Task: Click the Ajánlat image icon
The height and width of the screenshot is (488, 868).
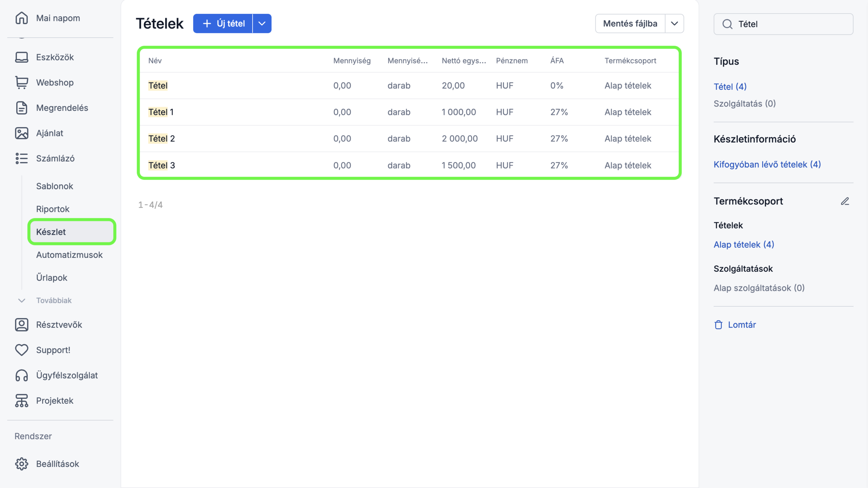Action: pos(22,133)
